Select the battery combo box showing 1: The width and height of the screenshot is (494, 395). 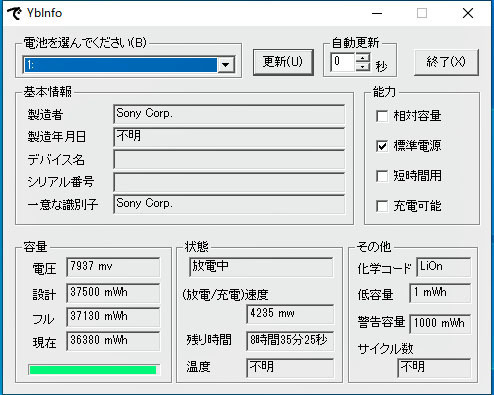129,65
